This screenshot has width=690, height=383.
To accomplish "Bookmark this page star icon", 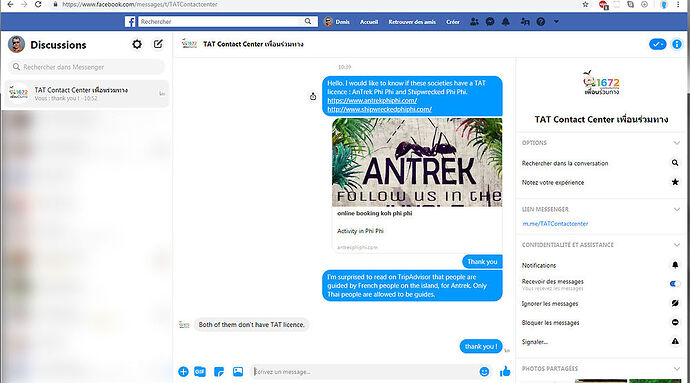I will [585, 4].
